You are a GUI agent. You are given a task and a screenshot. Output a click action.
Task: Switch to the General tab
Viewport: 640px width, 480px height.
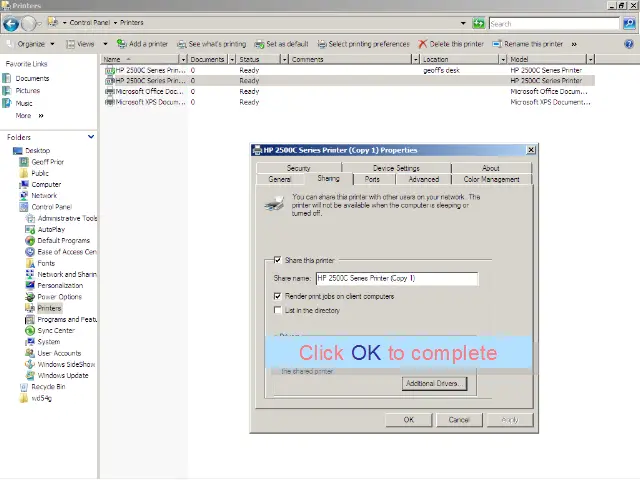pyautogui.click(x=280, y=179)
